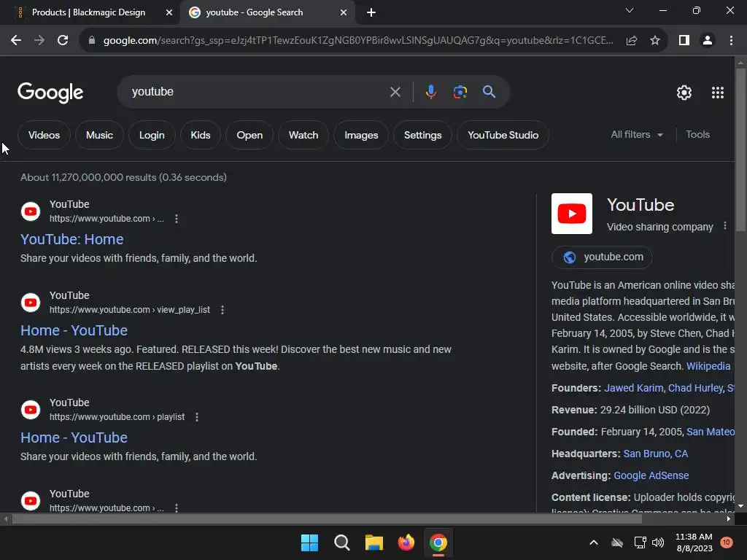Visit youtube.com from knowledge panel

point(602,257)
